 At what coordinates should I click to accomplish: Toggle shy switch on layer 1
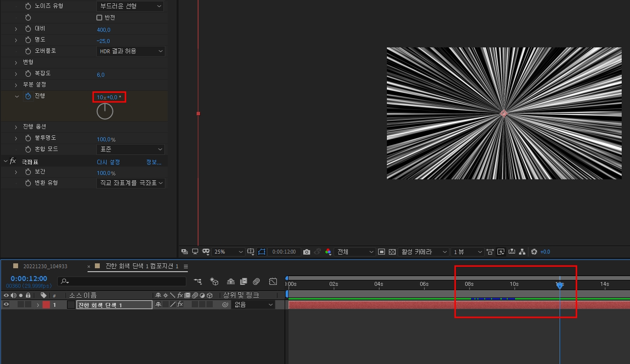[x=158, y=304]
